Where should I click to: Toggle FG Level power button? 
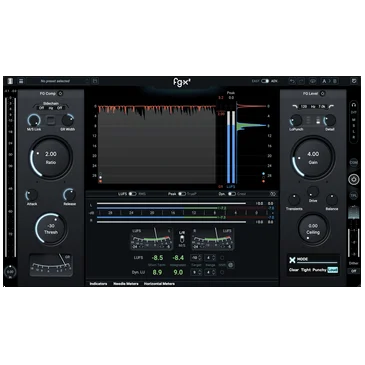(322, 94)
